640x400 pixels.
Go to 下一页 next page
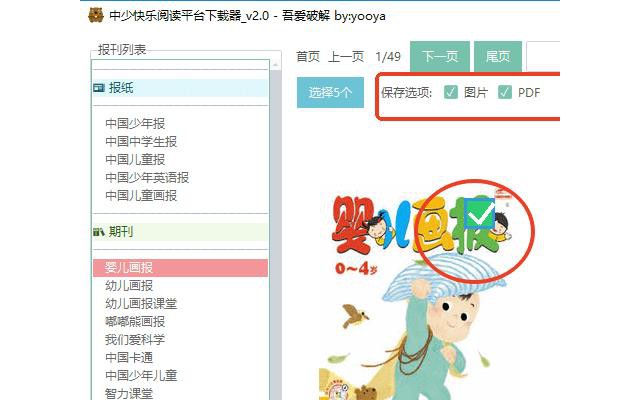pos(440,56)
